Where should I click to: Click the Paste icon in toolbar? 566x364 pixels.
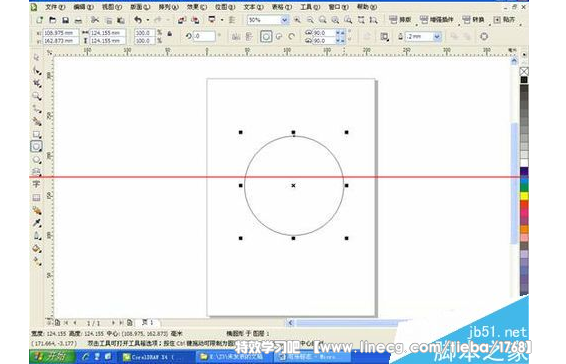(x=121, y=20)
